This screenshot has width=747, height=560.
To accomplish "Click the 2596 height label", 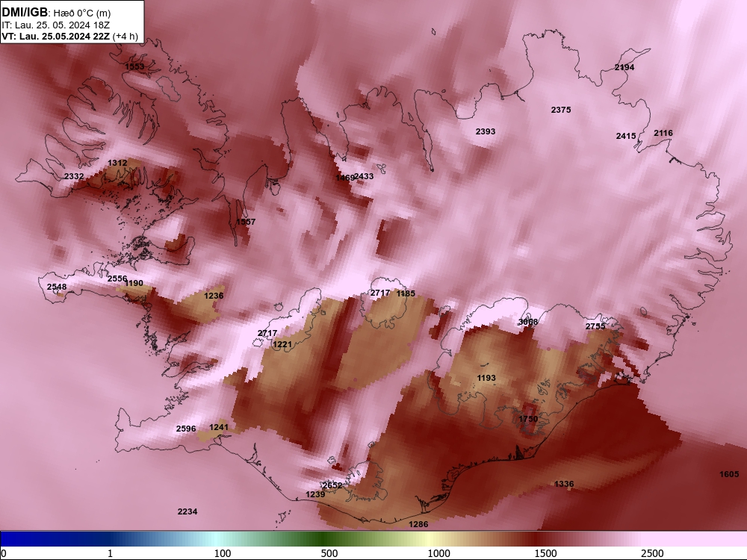I will point(186,429).
